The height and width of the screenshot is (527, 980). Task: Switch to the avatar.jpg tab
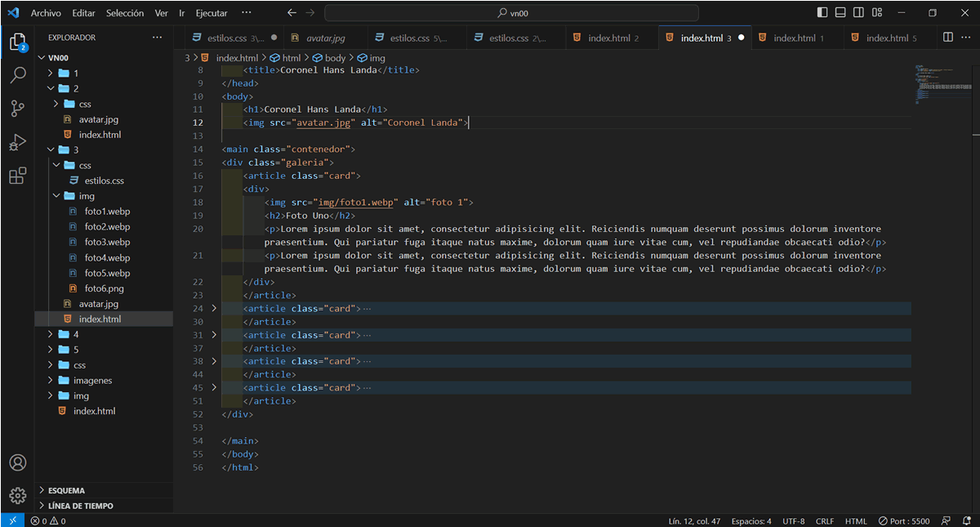click(x=325, y=38)
